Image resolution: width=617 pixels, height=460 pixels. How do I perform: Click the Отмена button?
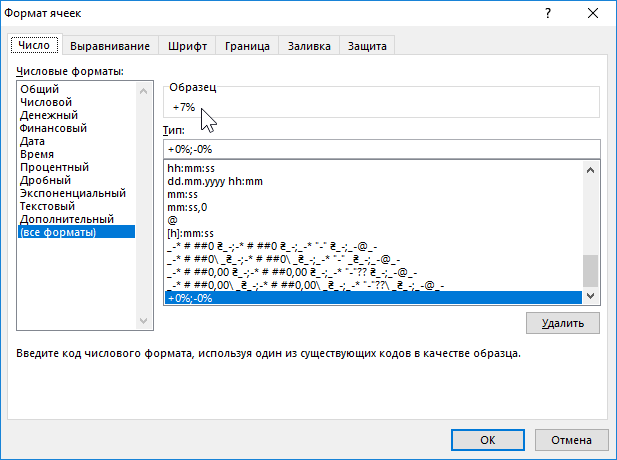(x=571, y=440)
